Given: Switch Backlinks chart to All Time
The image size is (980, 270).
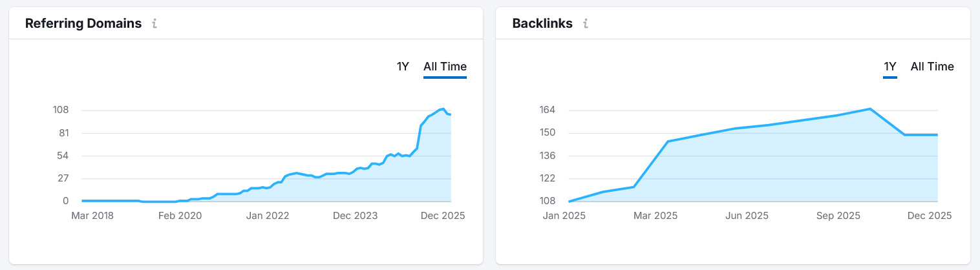Looking at the screenshot, I should (932, 67).
